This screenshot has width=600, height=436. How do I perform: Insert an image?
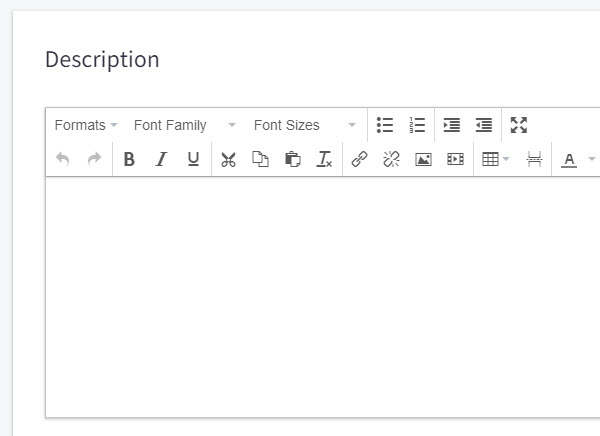pos(424,159)
